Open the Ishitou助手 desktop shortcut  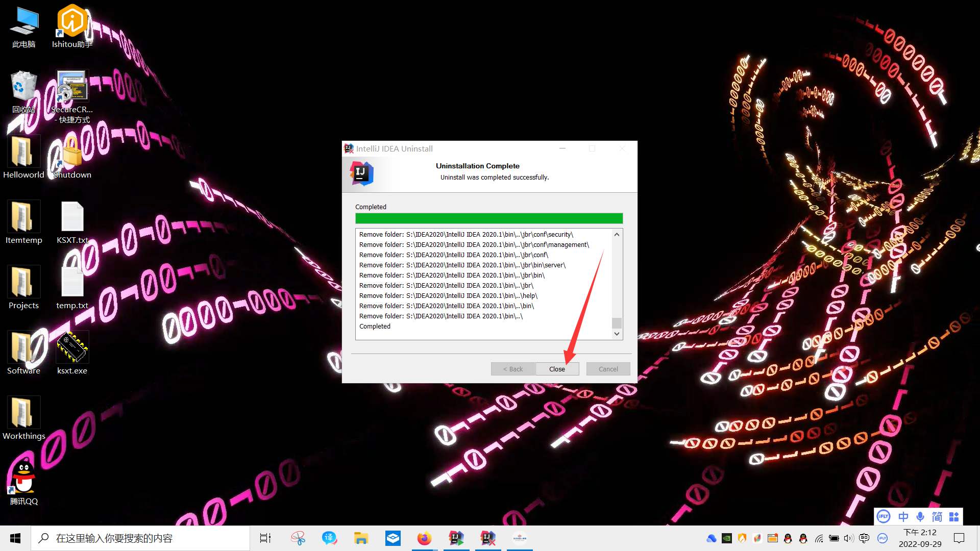(x=72, y=21)
